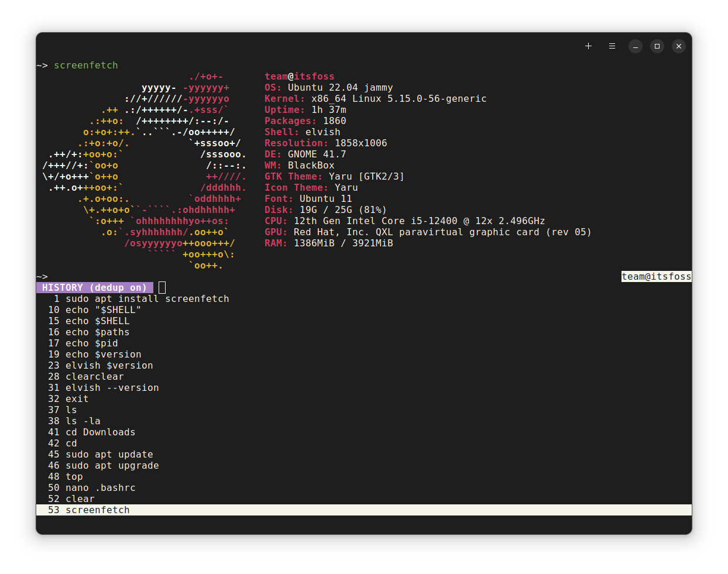Viewport: 728px width, 574px height.
Task: Minimize the terminal window
Action: 635,46
